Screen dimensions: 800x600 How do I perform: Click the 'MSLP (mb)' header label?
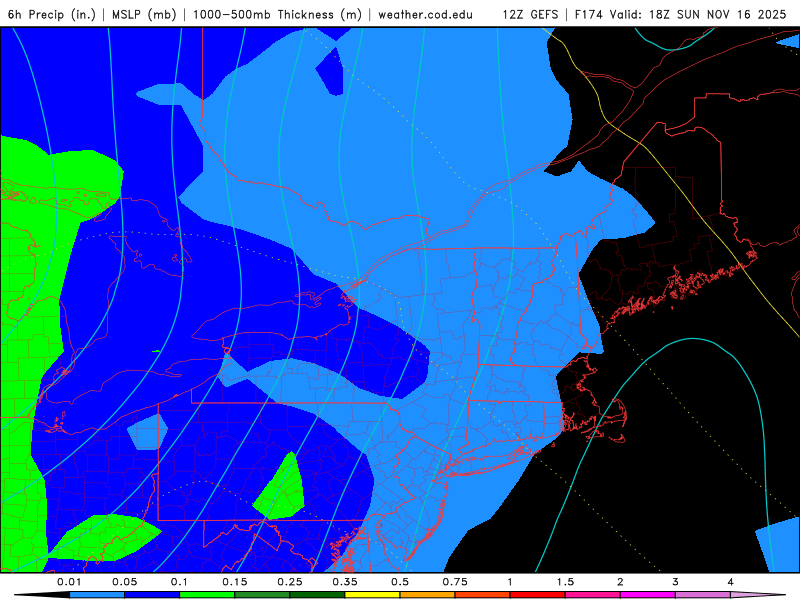(x=144, y=14)
